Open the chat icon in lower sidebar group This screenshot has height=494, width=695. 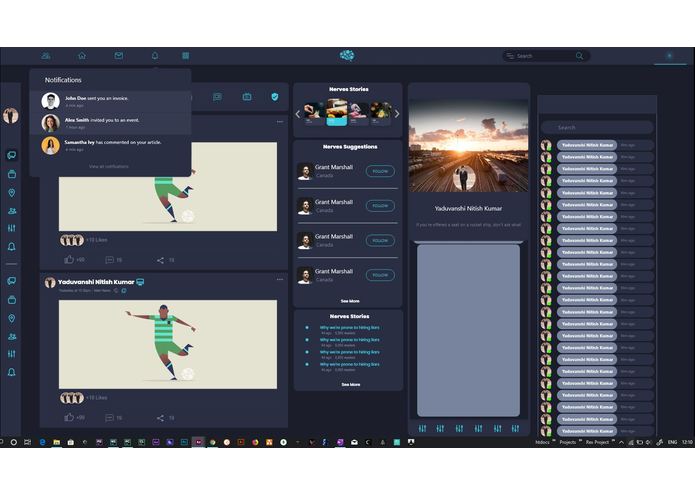(12, 281)
